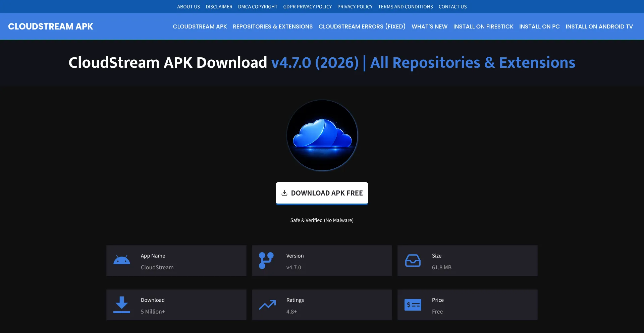Click the inbox tray Size icon

click(x=413, y=261)
